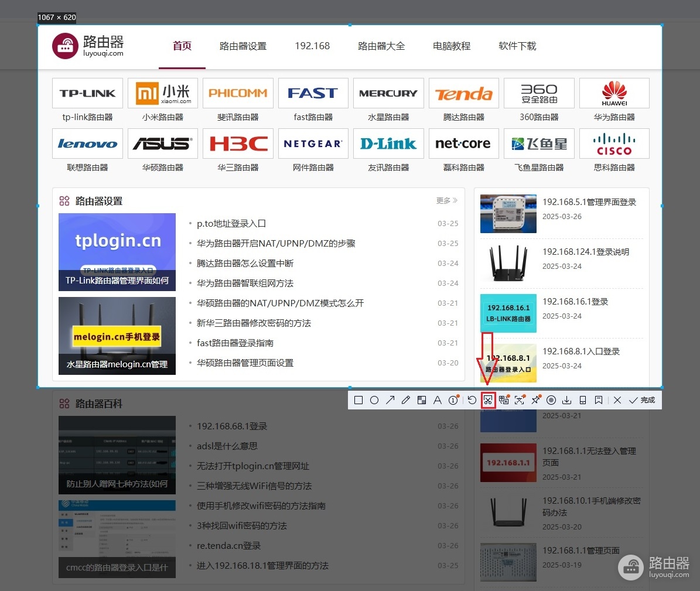Viewport: 700px width, 591px height.
Task: Select the mosaic blur tool
Action: pyautogui.click(x=421, y=400)
